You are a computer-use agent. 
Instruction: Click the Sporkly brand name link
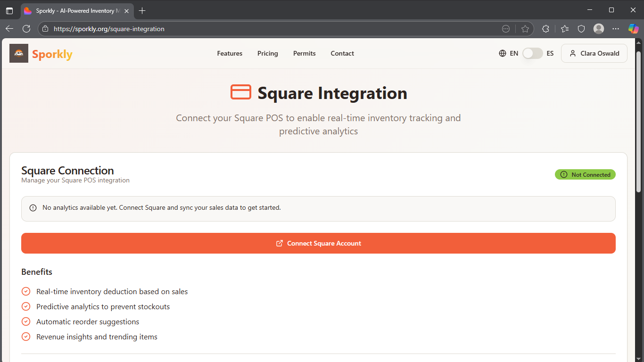point(52,54)
